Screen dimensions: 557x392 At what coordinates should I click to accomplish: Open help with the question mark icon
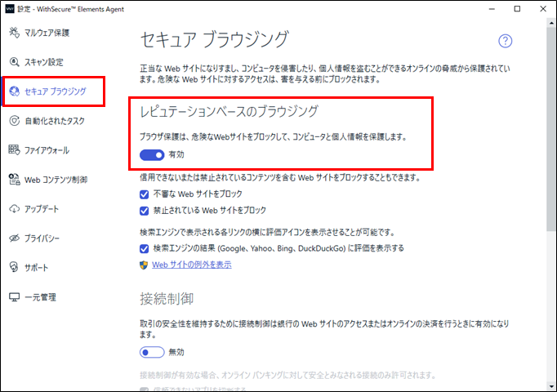[x=505, y=41]
